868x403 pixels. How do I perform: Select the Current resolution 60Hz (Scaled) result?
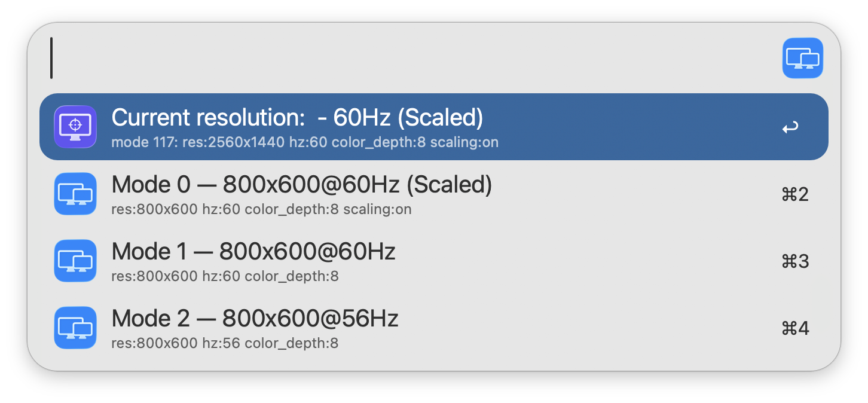[x=297, y=118]
